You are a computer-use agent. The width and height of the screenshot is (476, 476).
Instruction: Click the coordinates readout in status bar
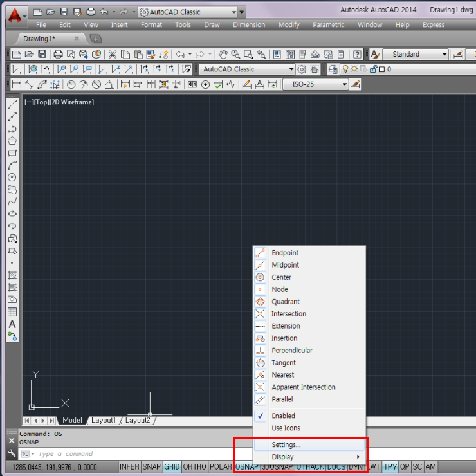[x=55, y=467]
